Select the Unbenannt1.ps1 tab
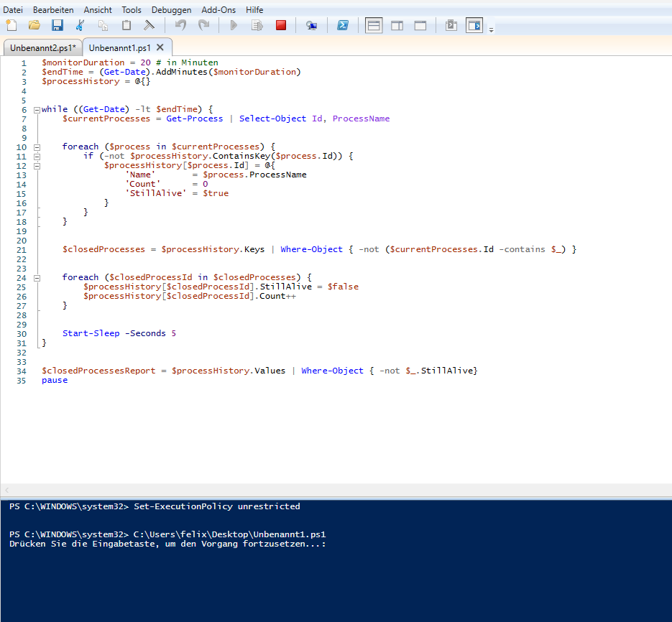The height and width of the screenshot is (622, 672). coord(119,47)
